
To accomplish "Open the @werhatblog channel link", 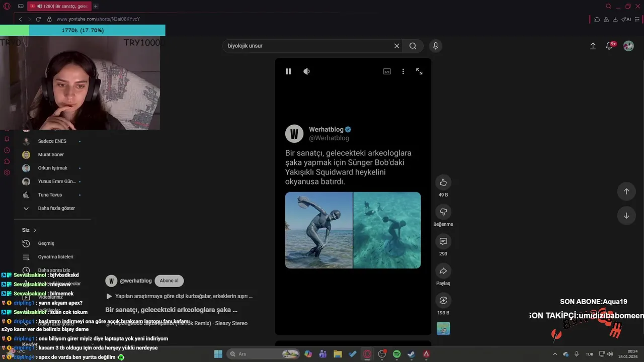I will pos(136,281).
